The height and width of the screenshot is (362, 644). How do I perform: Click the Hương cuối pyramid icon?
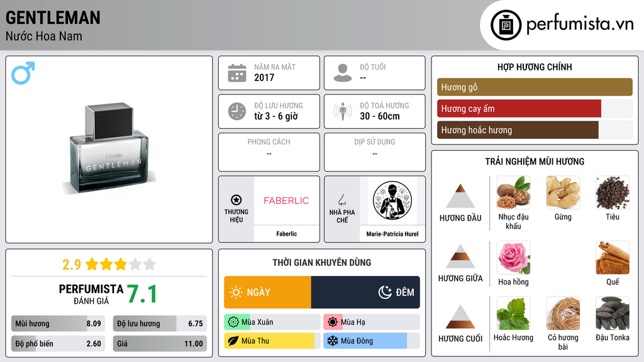(460, 317)
